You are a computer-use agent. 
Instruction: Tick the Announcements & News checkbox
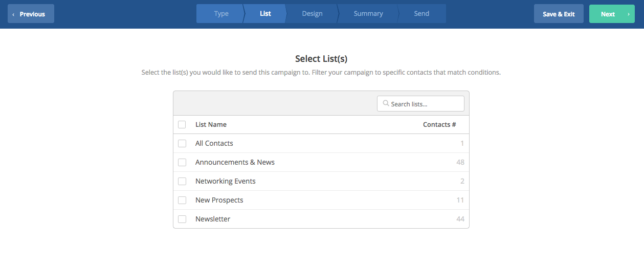[182, 162]
